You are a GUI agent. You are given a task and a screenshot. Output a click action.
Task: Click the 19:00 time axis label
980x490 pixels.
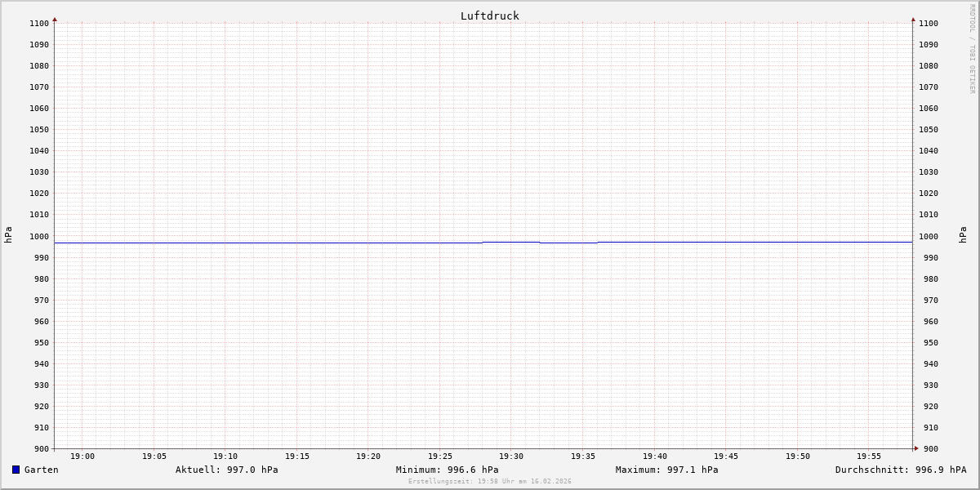(82, 457)
